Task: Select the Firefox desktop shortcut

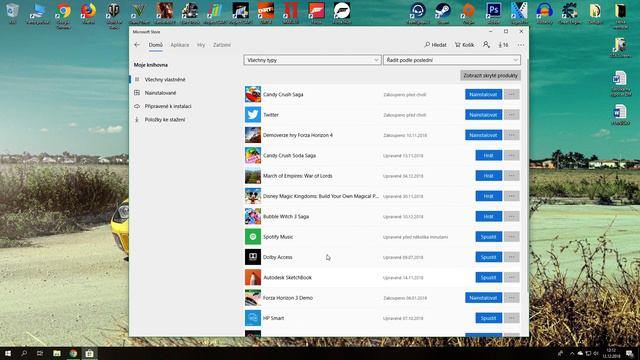Action: coord(88,13)
